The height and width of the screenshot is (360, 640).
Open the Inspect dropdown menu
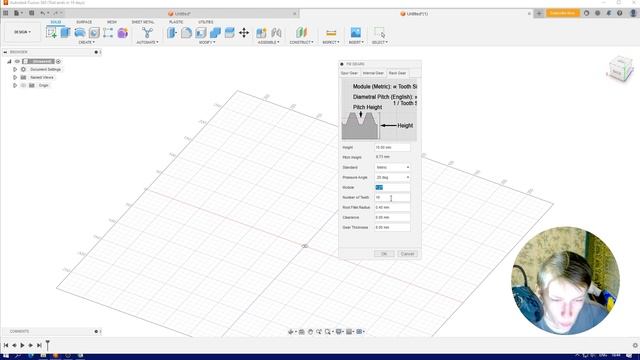pyautogui.click(x=331, y=42)
